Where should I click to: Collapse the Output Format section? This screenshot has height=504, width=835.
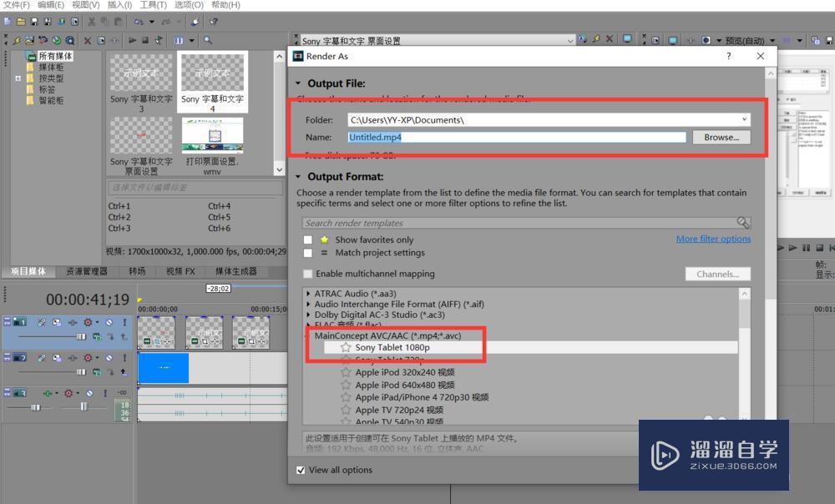coord(298,177)
